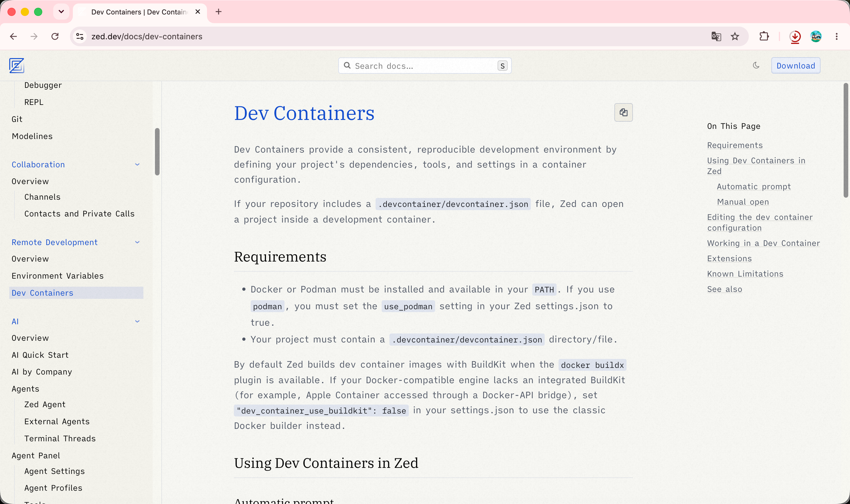This screenshot has height=504, width=850.
Task: Click the Dev Containers page title
Action: [x=304, y=113]
